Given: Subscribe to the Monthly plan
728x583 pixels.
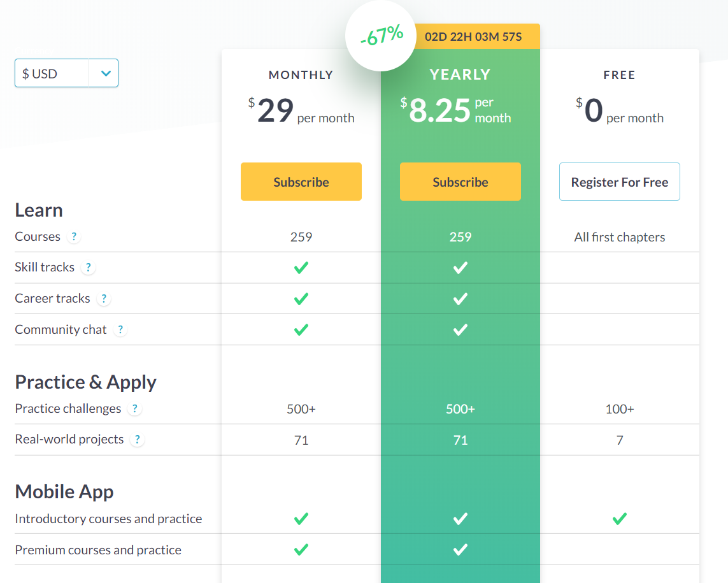Looking at the screenshot, I should (x=301, y=182).
